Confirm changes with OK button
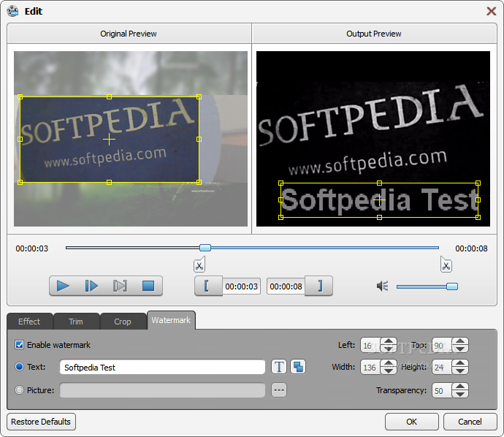This screenshot has width=504, height=437. tap(412, 422)
